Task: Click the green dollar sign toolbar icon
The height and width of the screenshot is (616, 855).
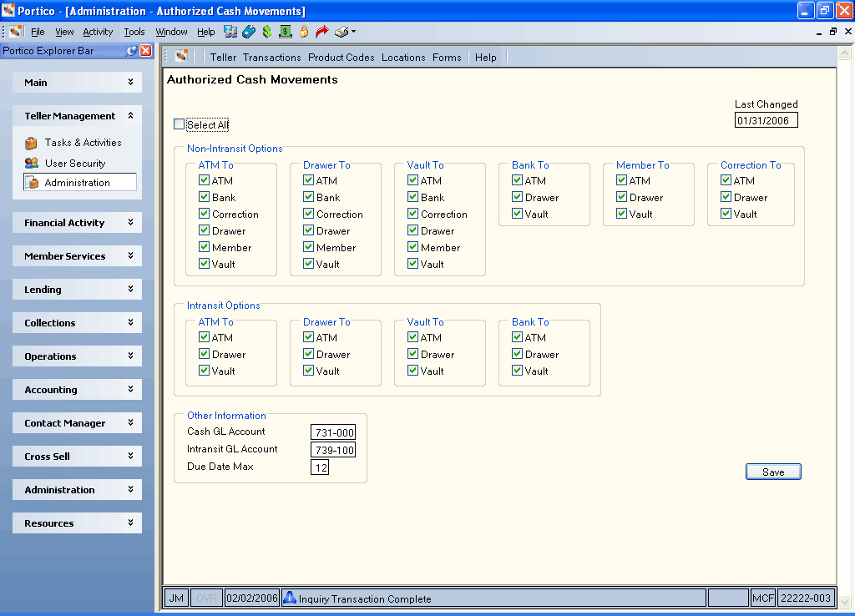Action: (x=266, y=32)
